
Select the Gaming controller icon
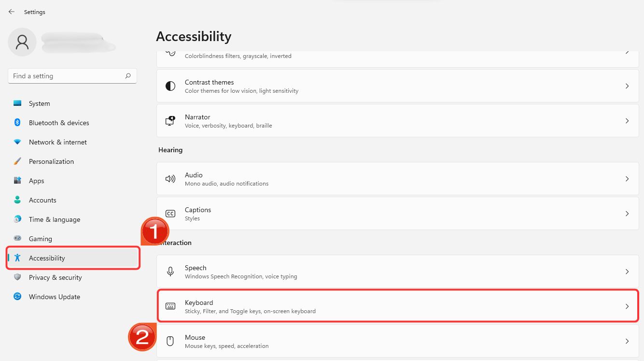[17, 238]
